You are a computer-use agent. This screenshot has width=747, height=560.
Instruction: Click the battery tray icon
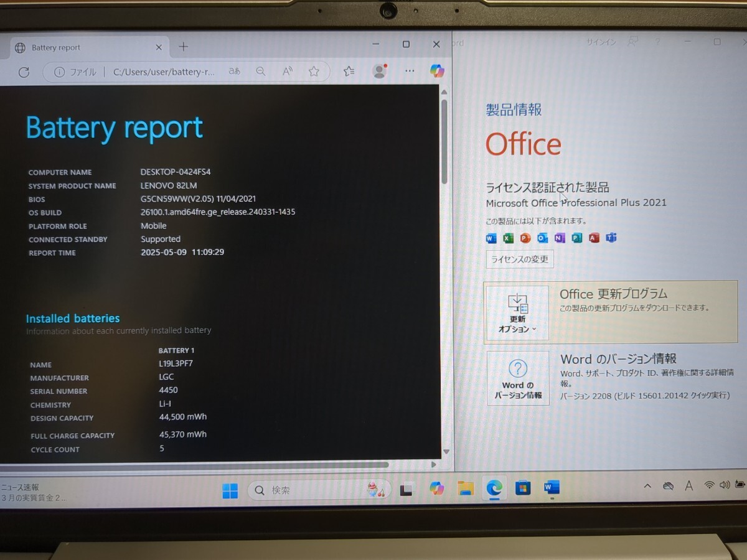coord(740,484)
